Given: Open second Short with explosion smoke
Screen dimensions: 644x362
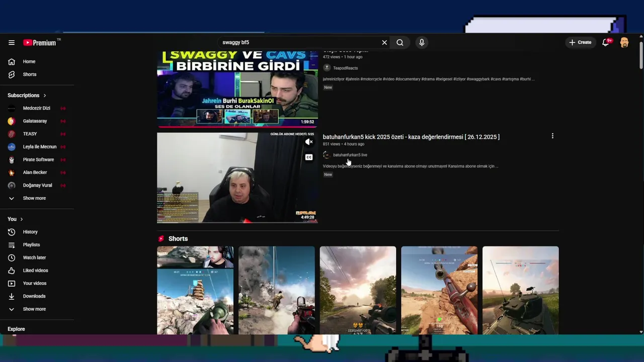Looking at the screenshot, I should coord(277,290).
